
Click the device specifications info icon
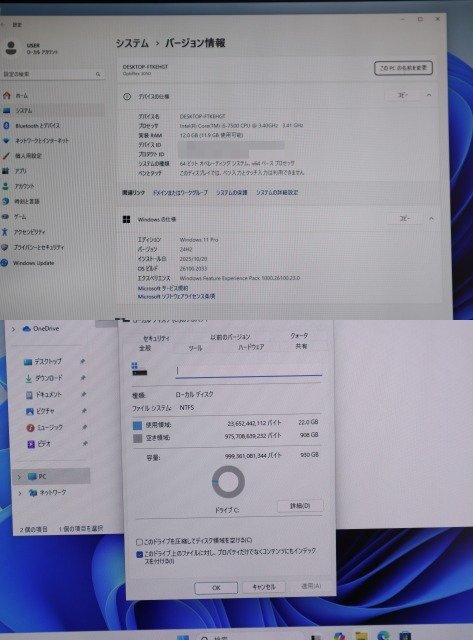click(127, 97)
